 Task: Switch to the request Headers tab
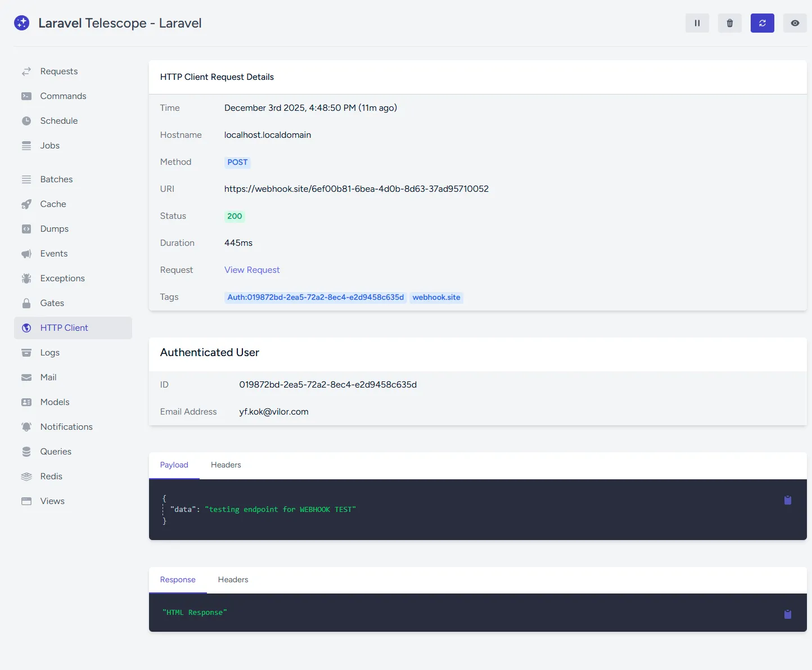point(226,465)
